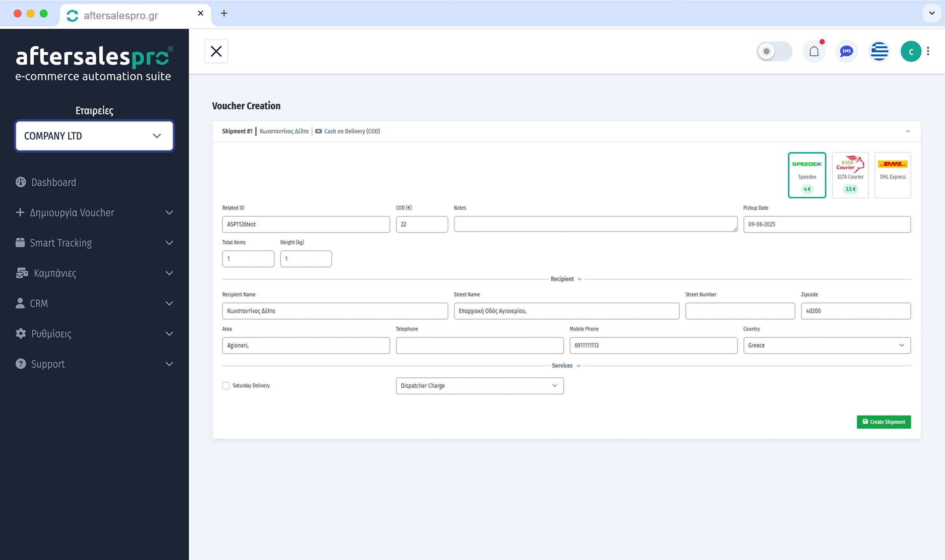Open the three-dot user menu
The width and height of the screenshot is (945, 560).
[x=928, y=51]
